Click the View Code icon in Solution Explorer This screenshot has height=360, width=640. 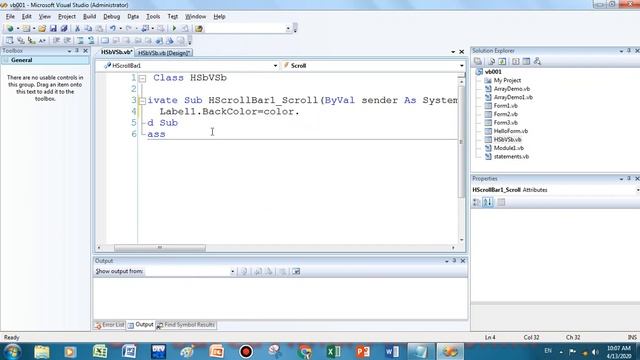click(516, 61)
